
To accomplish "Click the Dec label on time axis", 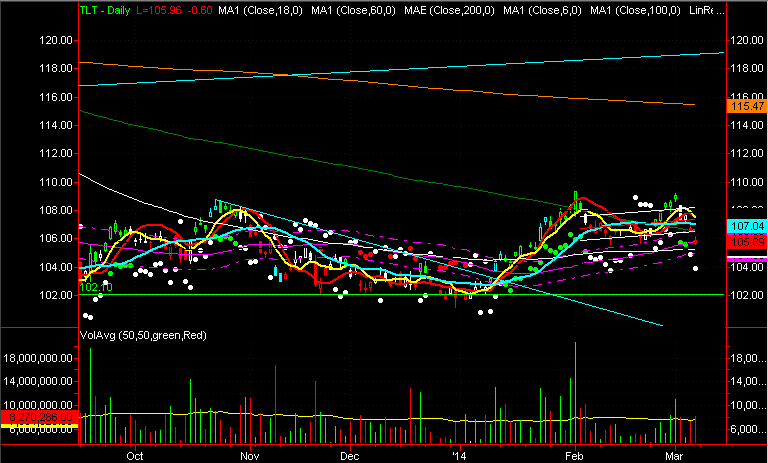I will tap(349, 456).
